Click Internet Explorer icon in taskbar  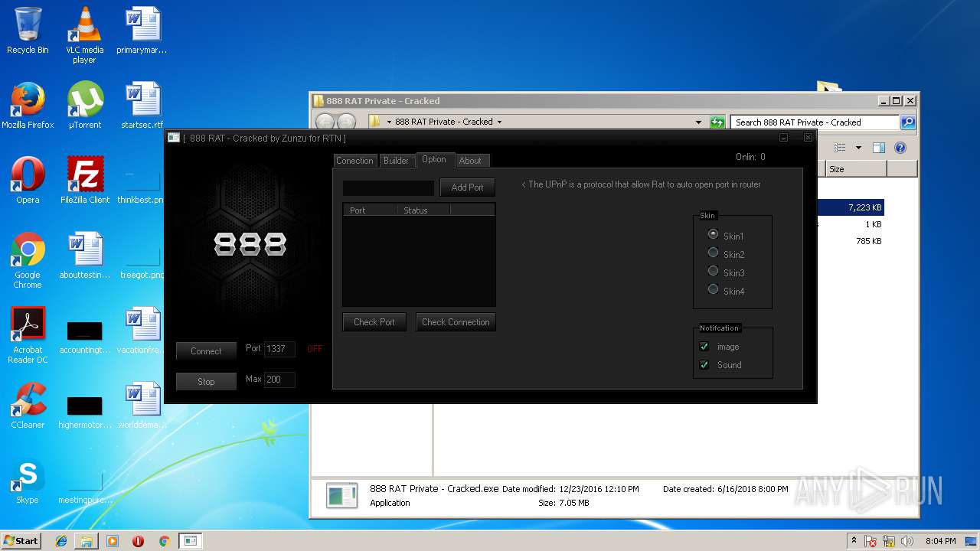pyautogui.click(x=61, y=541)
